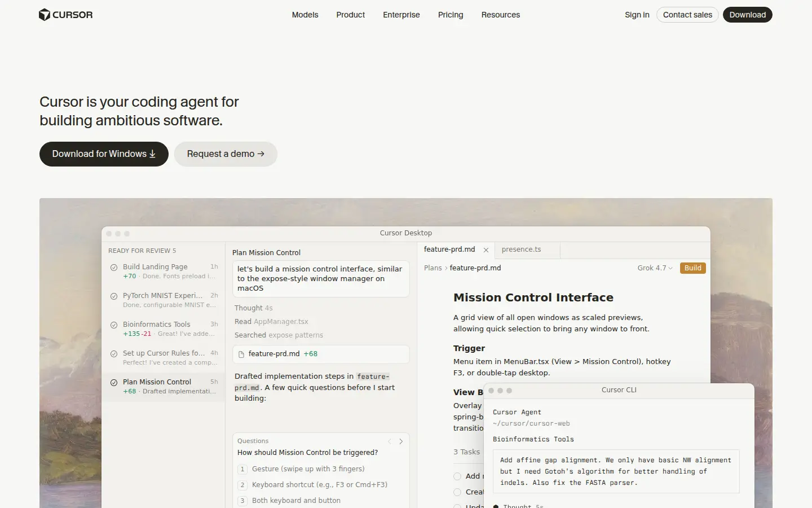The height and width of the screenshot is (508, 812).
Task: Open feature-prd.md +68 file chip
Action: [321, 354]
